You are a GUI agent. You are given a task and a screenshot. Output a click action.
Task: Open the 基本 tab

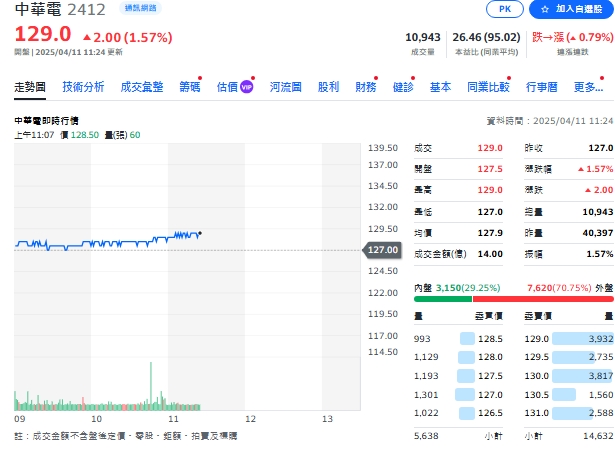[440, 87]
